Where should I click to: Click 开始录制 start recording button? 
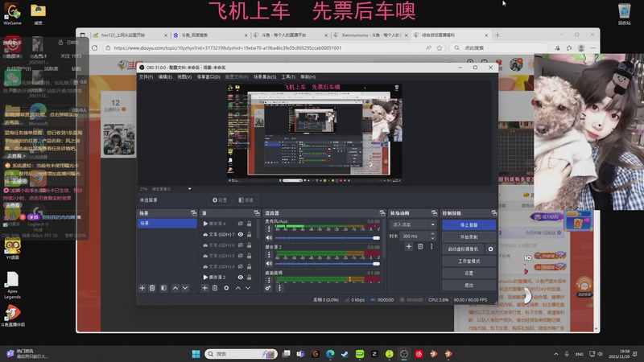click(x=469, y=237)
